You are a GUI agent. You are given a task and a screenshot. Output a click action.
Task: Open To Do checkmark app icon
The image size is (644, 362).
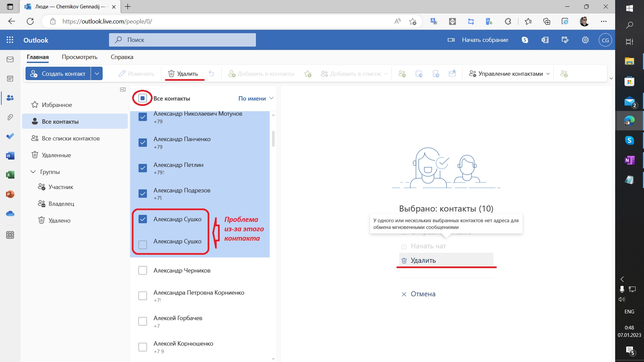(10, 136)
